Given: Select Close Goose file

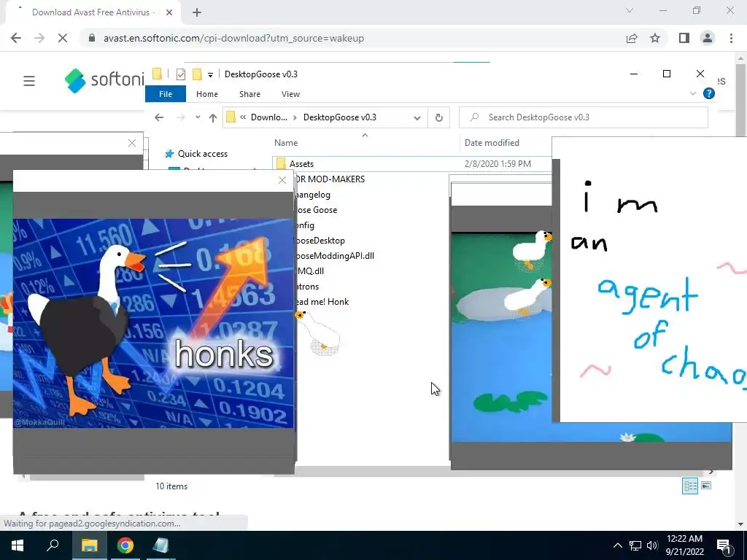Looking at the screenshot, I should (x=315, y=210).
